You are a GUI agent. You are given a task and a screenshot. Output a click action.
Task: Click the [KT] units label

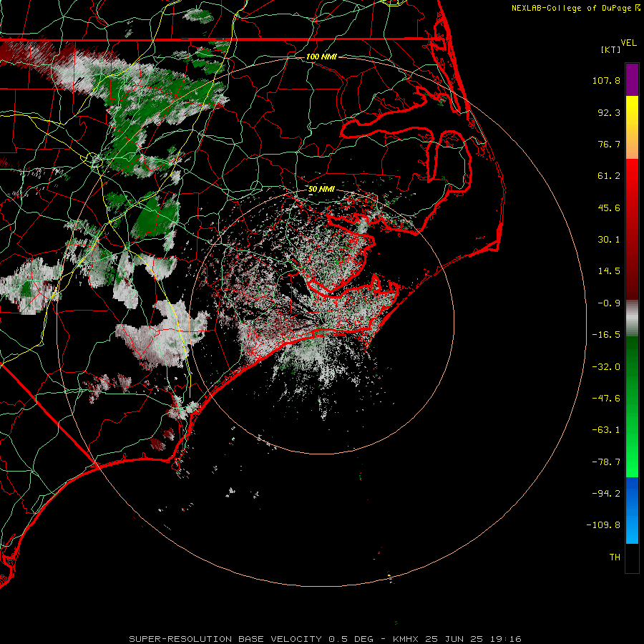[x=611, y=49]
